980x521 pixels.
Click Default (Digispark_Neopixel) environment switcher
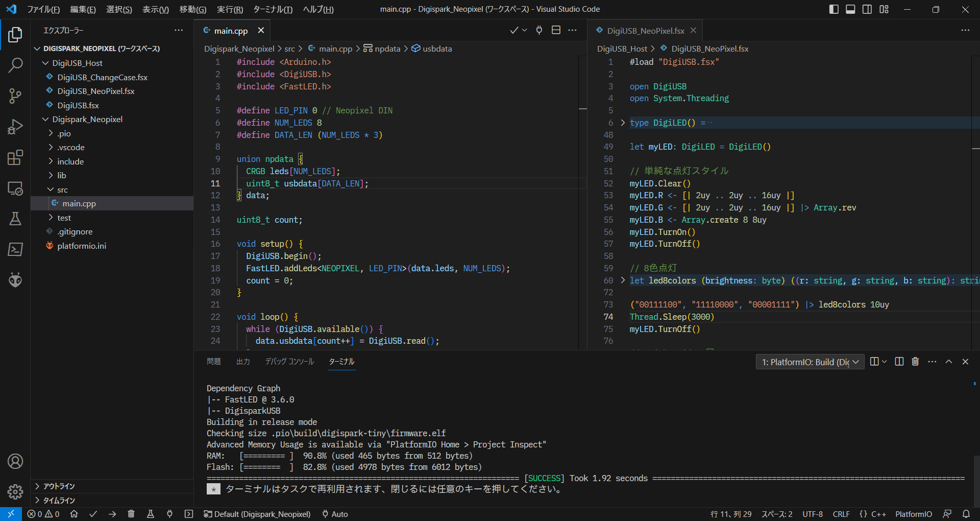(257, 514)
